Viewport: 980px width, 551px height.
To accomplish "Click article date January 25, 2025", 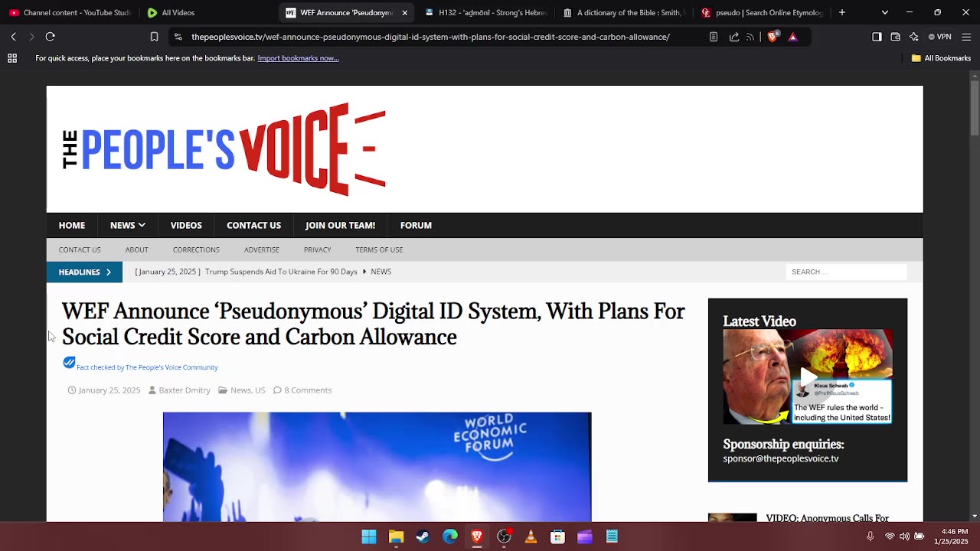I will 109,390.
